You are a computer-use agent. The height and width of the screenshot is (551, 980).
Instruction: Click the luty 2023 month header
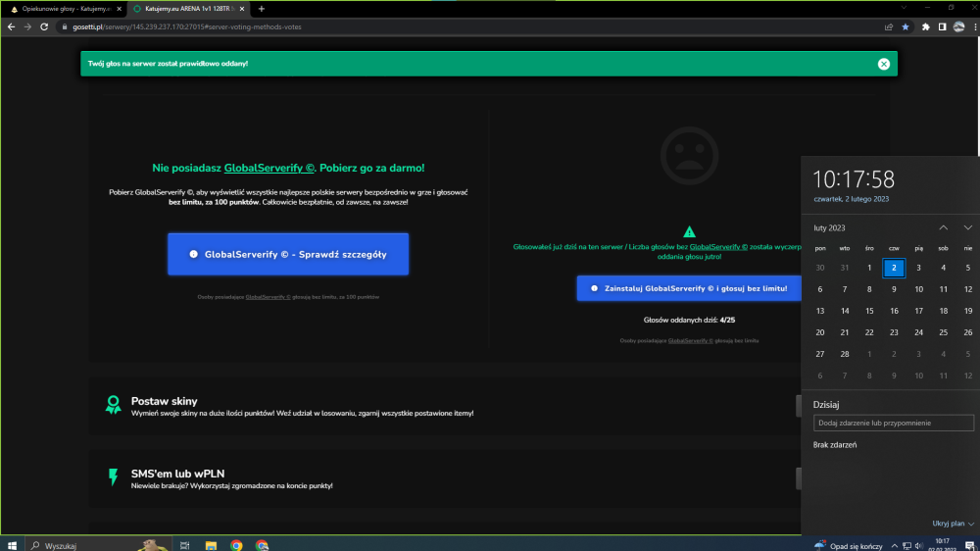tap(829, 227)
